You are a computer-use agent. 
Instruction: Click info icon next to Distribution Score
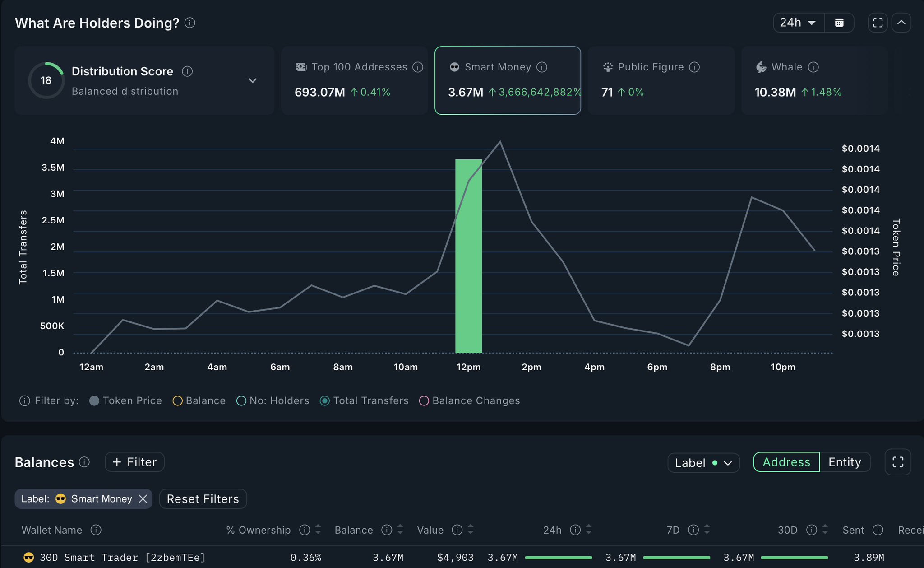pyautogui.click(x=187, y=71)
